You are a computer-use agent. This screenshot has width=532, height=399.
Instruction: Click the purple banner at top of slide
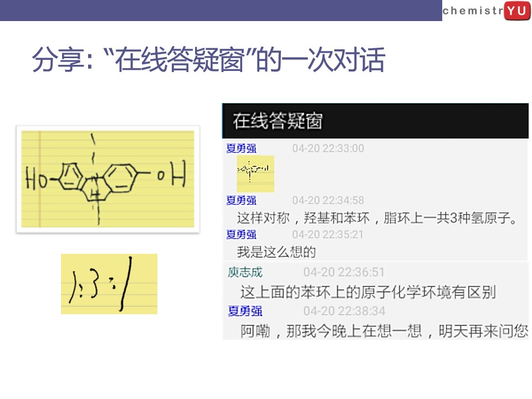[221, 10]
